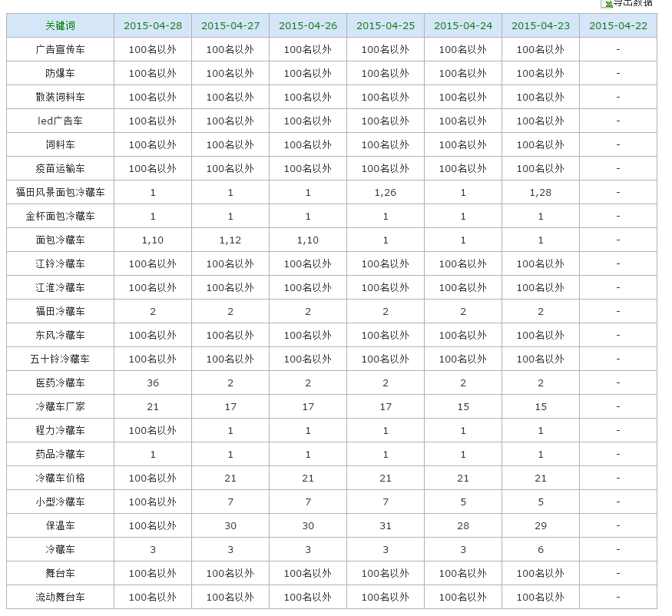Click 小型冷藏车 rank 7 on 2015-04-27
672x616 pixels.
coord(230,502)
